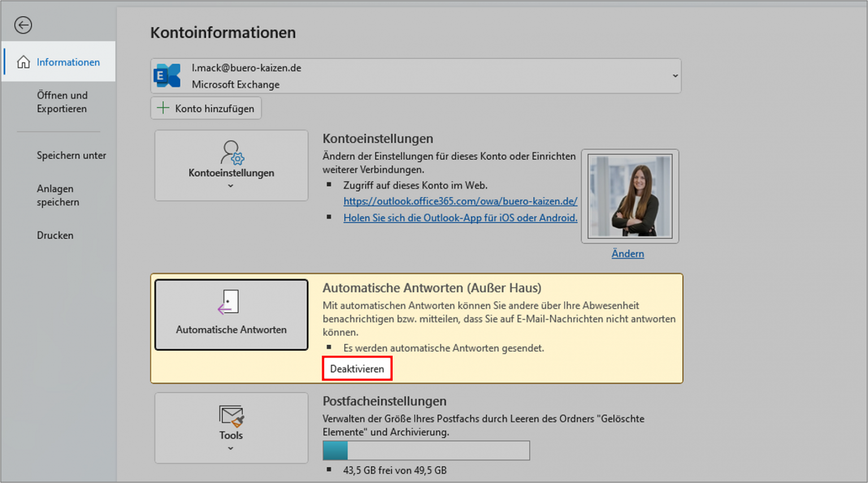This screenshot has height=483, width=868.
Task: Expand the account selector dropdown arrow
Action: [674, 75]
